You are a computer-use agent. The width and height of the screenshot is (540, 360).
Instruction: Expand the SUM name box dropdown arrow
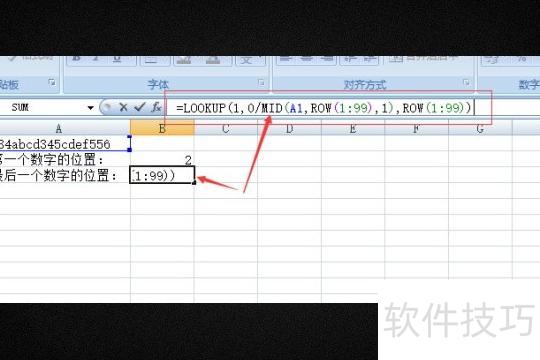[x=91, y=108]
